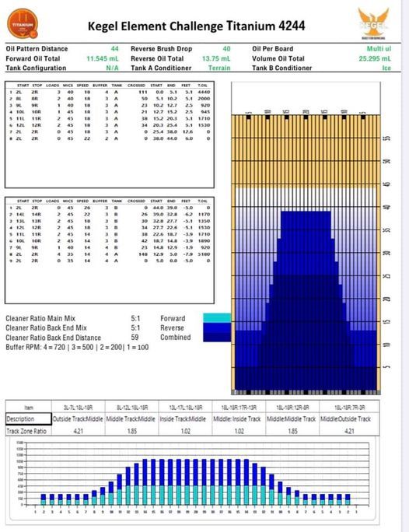Click the "Combined" legend label
This screenshot has height=532, width=409.
(175, 338)
